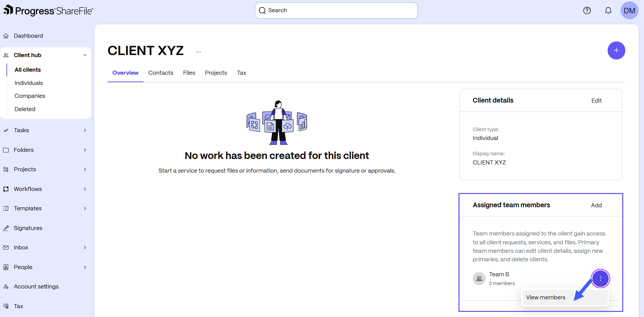Open the help question mark icon

pos(587,11)
